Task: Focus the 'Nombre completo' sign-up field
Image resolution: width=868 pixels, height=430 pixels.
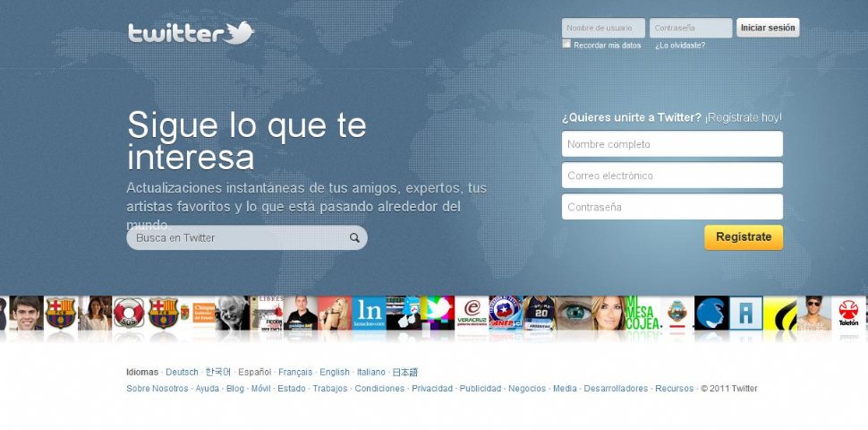Action: [x=672, y=144]
